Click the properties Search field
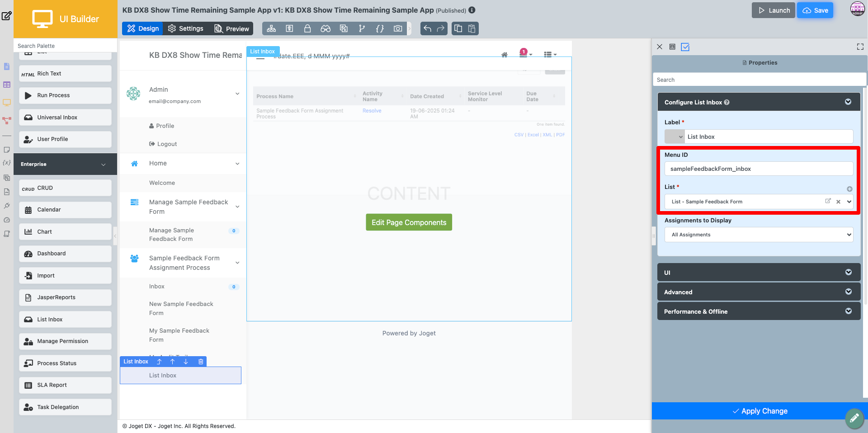This screenshot has width=868, height=433. coord(759,80)
